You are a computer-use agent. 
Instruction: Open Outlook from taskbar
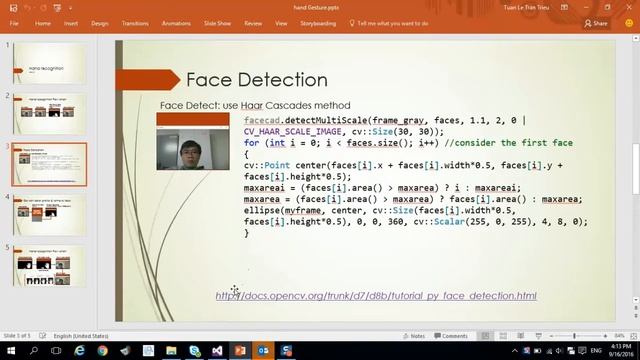tap(263, 351)
